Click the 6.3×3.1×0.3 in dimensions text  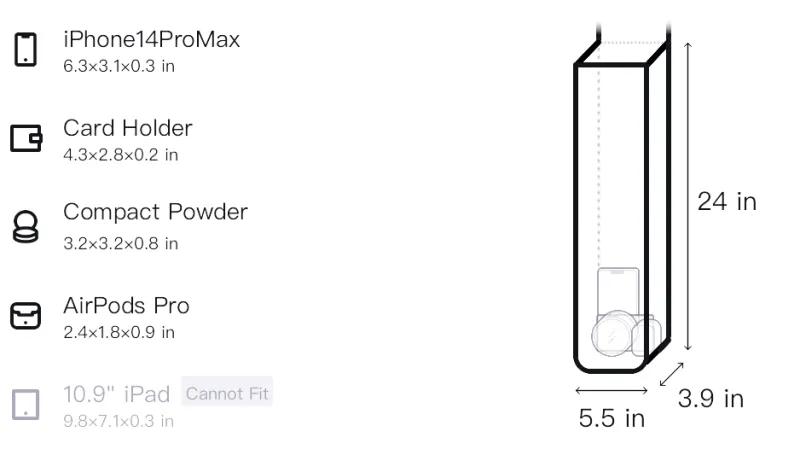pos(119,66)
